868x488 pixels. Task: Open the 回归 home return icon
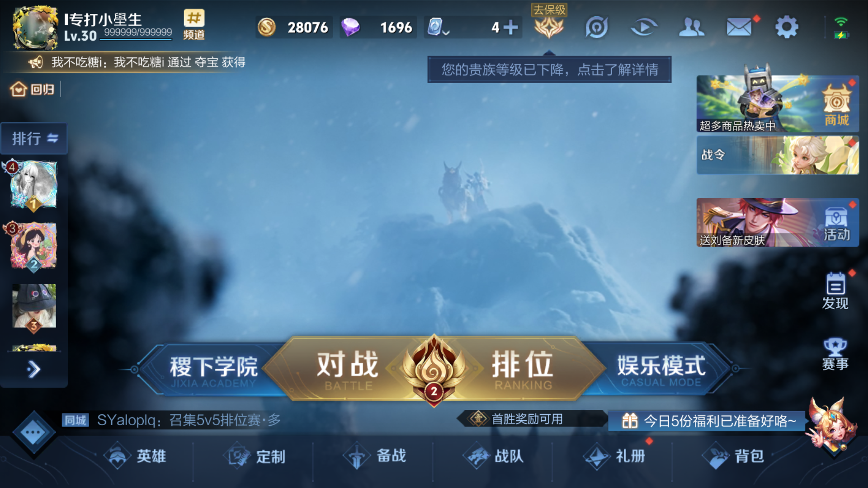(32, 89)
